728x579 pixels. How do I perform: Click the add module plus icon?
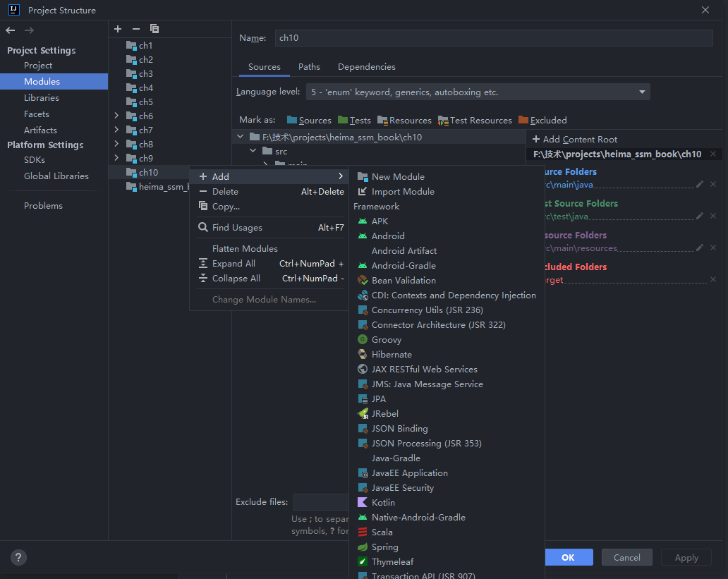tap(118, 29)
